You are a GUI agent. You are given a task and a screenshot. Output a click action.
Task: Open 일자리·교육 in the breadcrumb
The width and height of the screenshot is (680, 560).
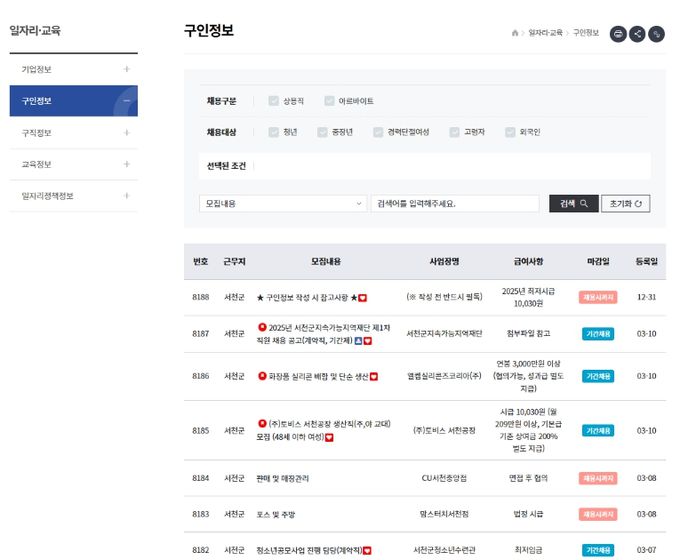pos(544,33)
